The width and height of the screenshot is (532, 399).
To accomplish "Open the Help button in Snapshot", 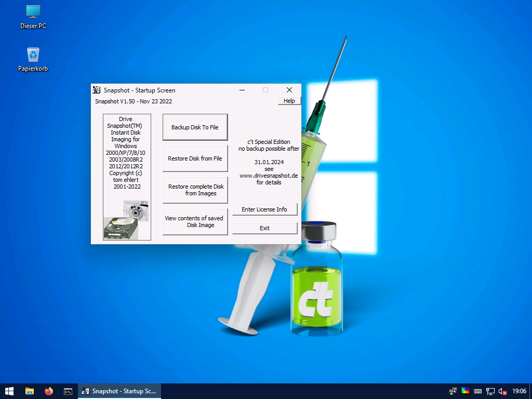I will [289, 101].
